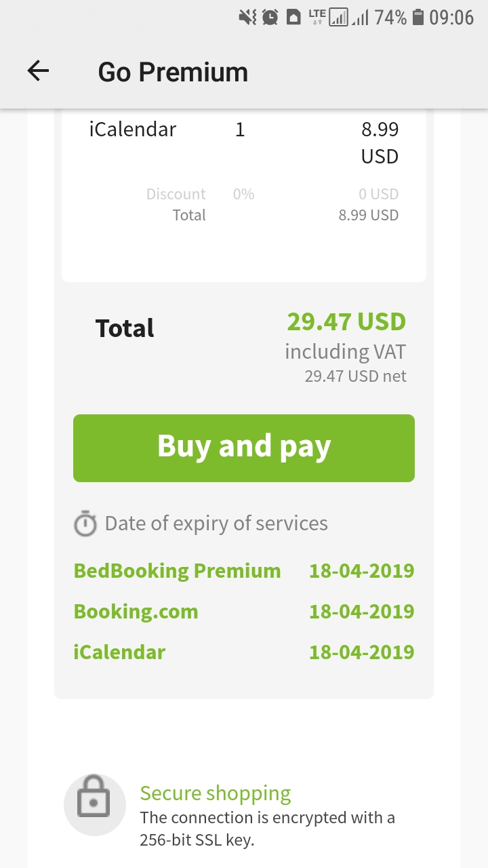Click the Buy and pay button
This screenshot has width=488, height=868.
tap(244, 448)
